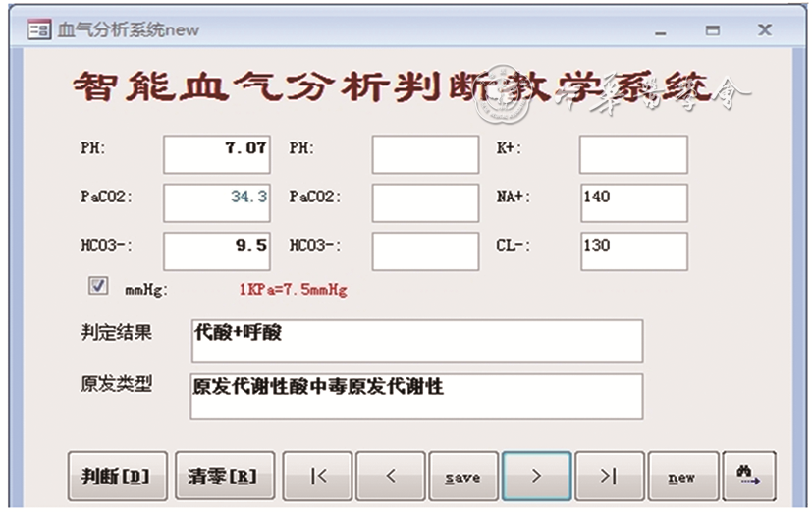The height and width of the screenshot is (512, 812).
Task: Click the 原发类型 primary type text box
Action: (x=416, y=395)
